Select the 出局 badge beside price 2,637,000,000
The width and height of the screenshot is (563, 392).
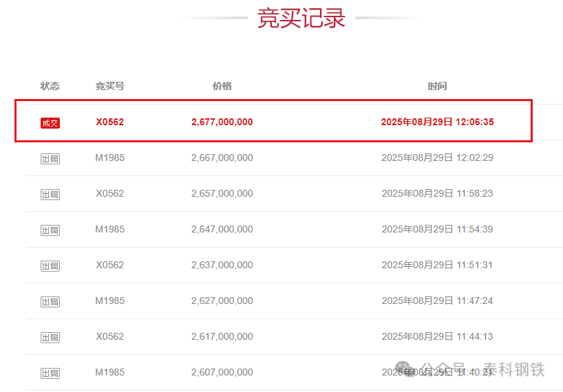pos(50,266)
